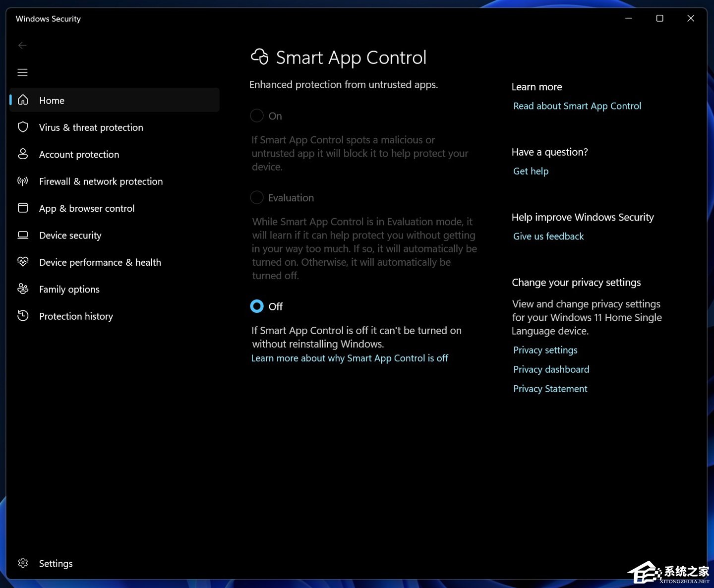Screen dimensions: 714x588
Task: Click the Smart App Control heading
Action: (351, 58)
